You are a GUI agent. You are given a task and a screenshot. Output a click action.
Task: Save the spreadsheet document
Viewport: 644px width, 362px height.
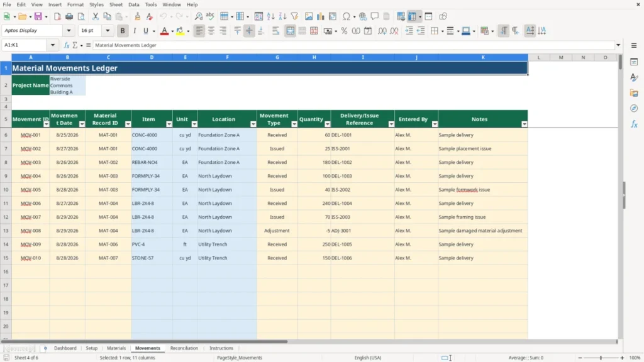tap(38, 16)
